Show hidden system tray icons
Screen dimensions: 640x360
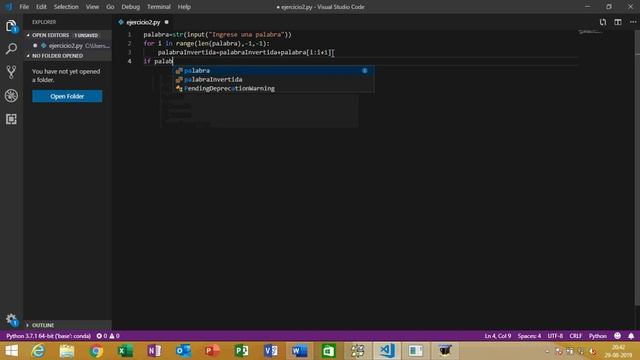547,351
